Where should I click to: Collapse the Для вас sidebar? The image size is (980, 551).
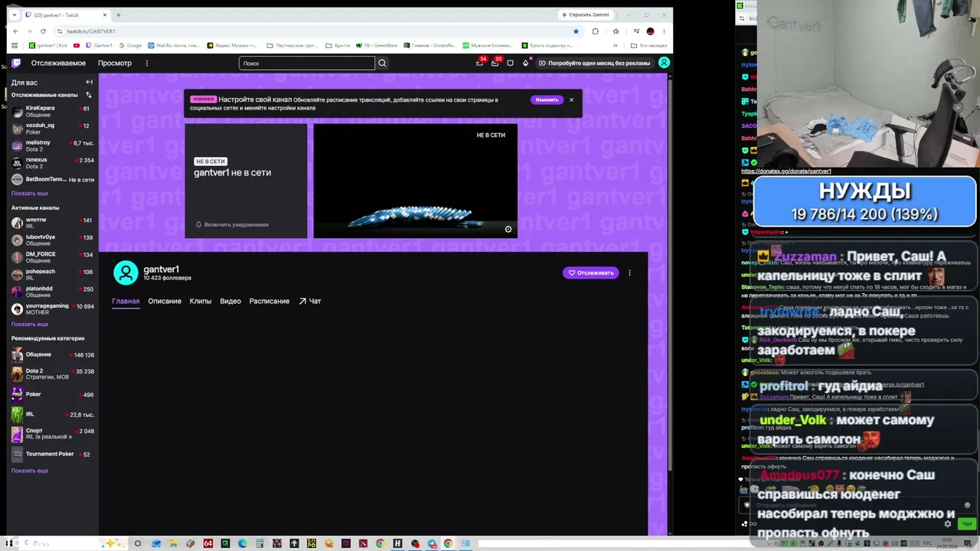tap(89, 82)
